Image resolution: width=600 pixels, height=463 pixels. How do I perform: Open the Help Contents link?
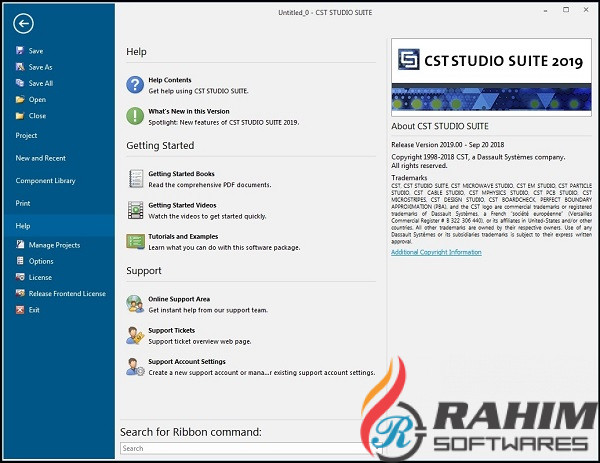170,80
